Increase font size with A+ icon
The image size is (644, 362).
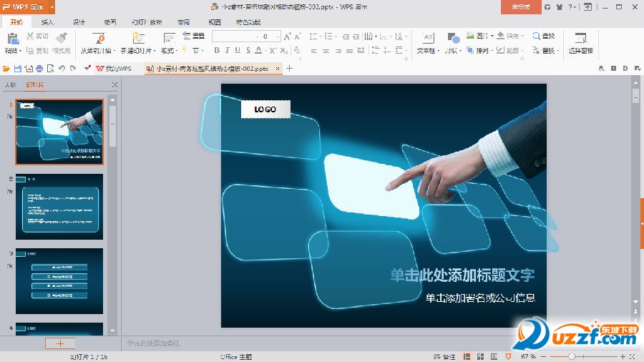click(x=288, y=36)
